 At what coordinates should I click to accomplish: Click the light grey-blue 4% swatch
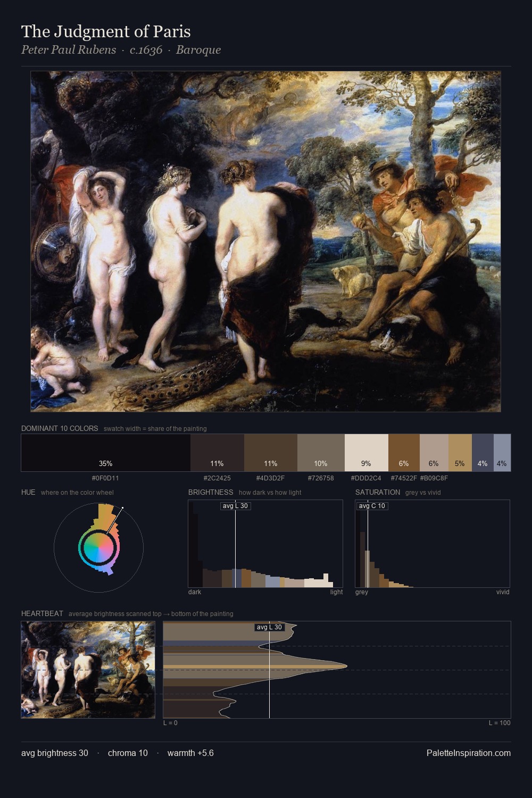coord(502,453)
